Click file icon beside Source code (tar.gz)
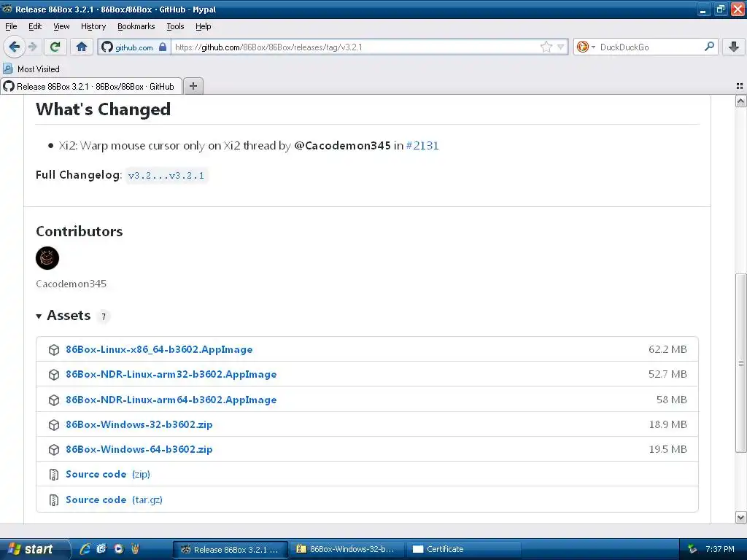The image size is (747, 560). [54, 499]
